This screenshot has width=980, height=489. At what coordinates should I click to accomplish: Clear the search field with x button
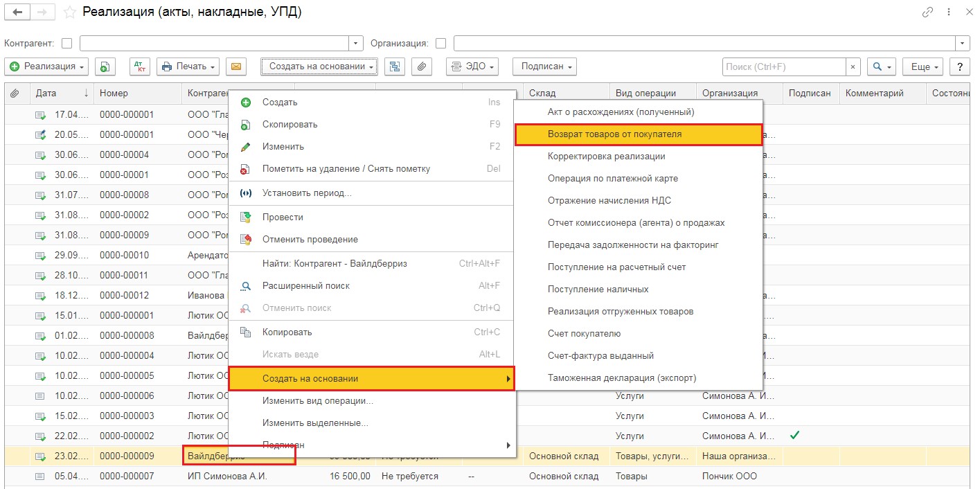[853, 66]
